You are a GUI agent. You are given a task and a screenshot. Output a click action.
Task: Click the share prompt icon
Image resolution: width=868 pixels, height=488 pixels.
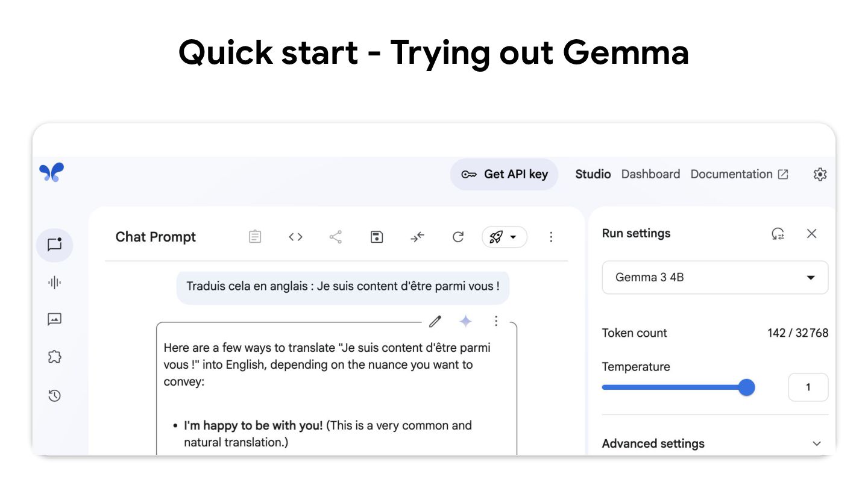pyautogui.click(x=336, y=237)
